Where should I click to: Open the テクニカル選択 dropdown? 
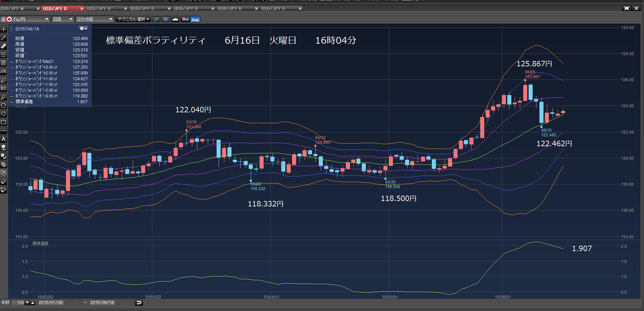click(133, 19)
